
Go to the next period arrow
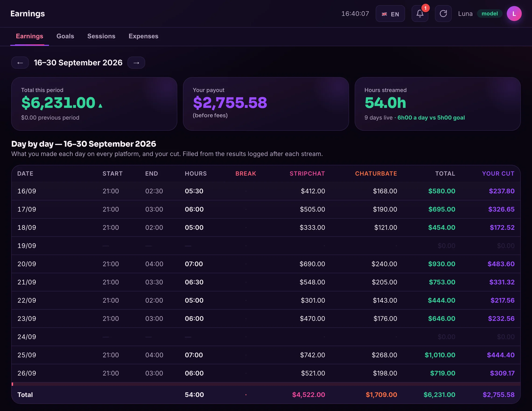pos(136,63)
